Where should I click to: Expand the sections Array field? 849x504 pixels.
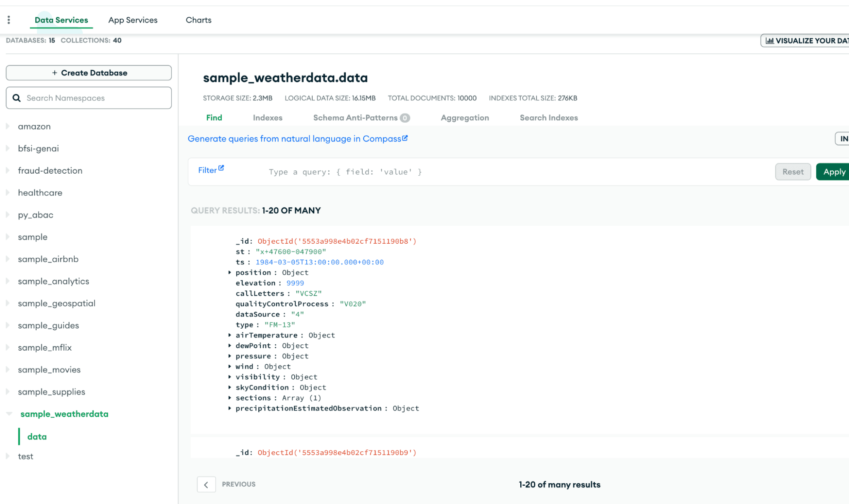tap(230, 398)
